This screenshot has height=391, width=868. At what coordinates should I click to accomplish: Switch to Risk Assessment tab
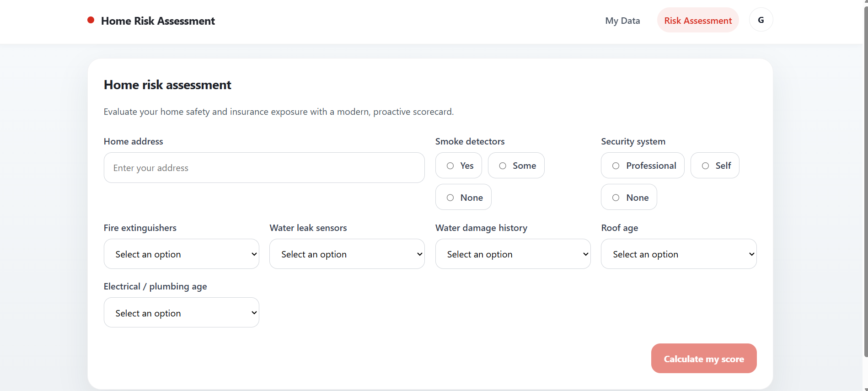click(x=698, y=21)
